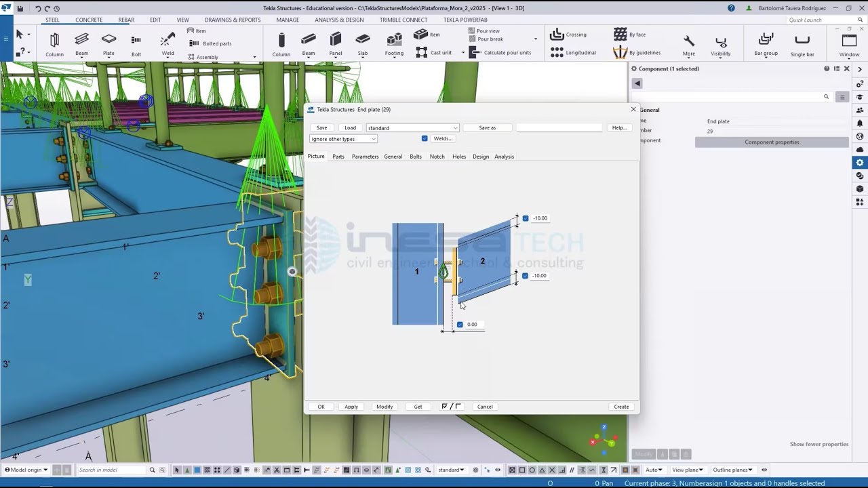Click the Longitudinal rebar icon
The height and width of the screenshot is (488, 868).
pyautogui.click(x=557, y=52)
